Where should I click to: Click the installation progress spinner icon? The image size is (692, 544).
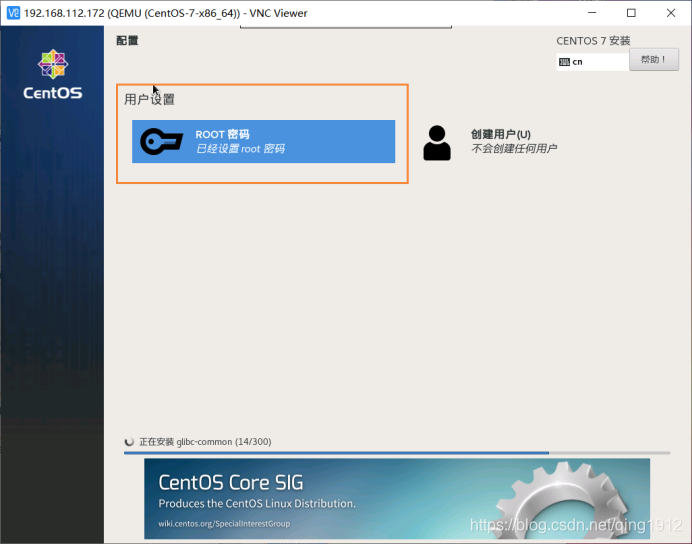tap(129, 442)
